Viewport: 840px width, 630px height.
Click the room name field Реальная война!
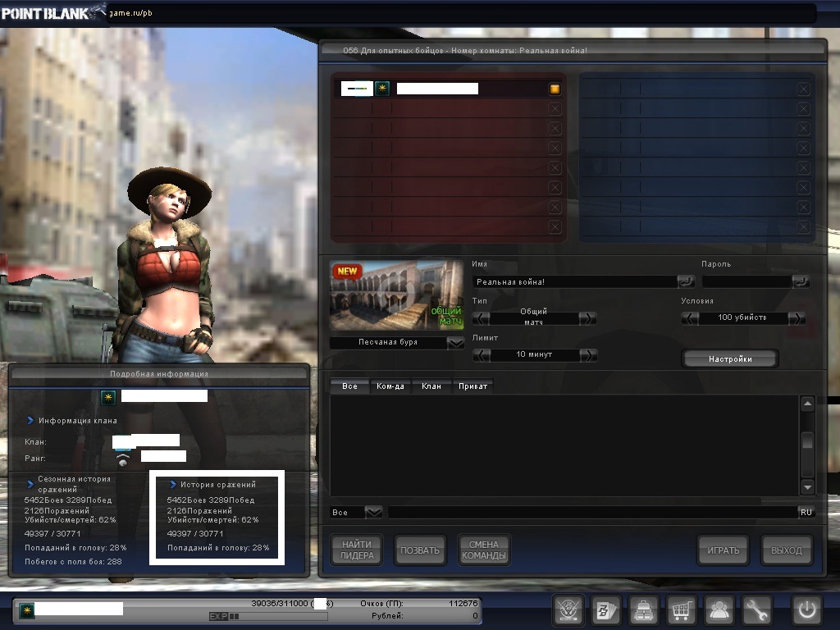click(x=575, y=282)
